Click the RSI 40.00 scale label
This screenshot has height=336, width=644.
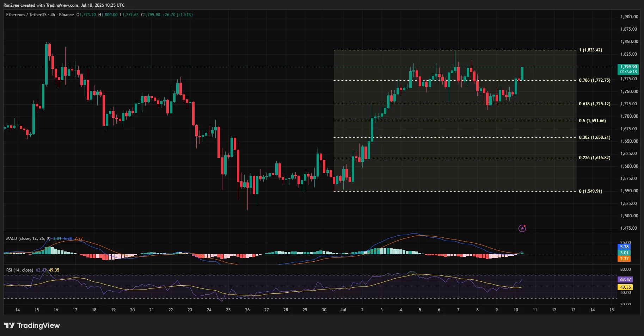point(626,293)
